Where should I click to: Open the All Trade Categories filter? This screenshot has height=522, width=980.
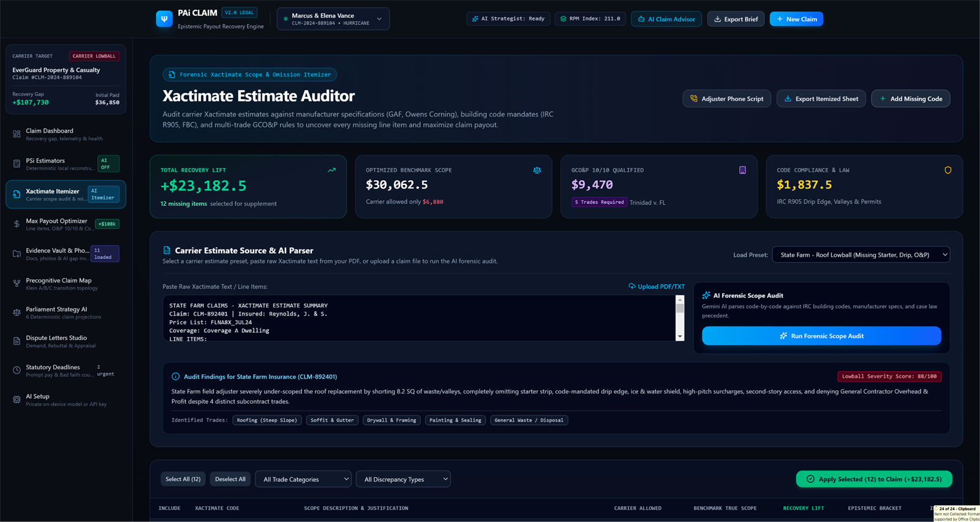pyautogui.click(x=303, y=479)
